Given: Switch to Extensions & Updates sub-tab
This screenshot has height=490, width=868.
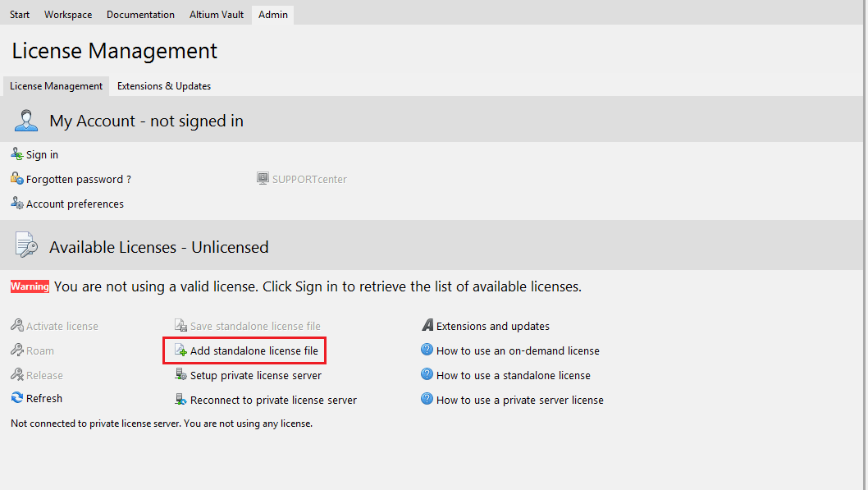Looking at the screenshot, I should 164,86.
